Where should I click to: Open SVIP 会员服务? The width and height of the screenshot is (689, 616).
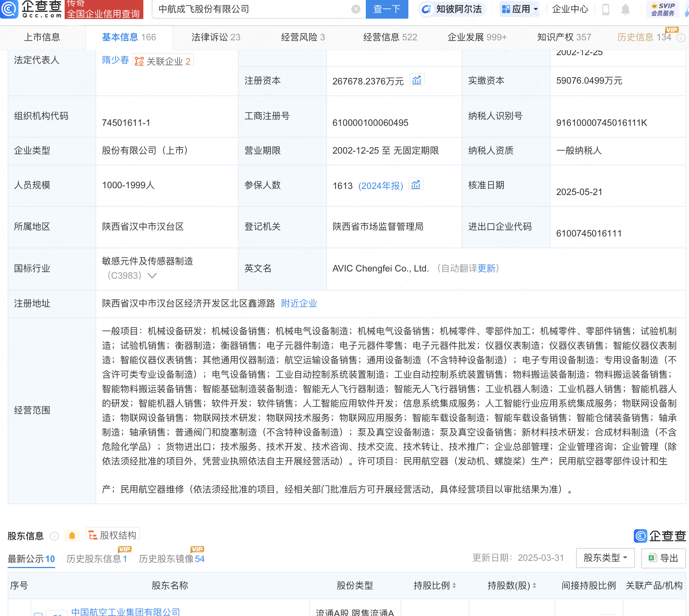(x=663, y=9)
